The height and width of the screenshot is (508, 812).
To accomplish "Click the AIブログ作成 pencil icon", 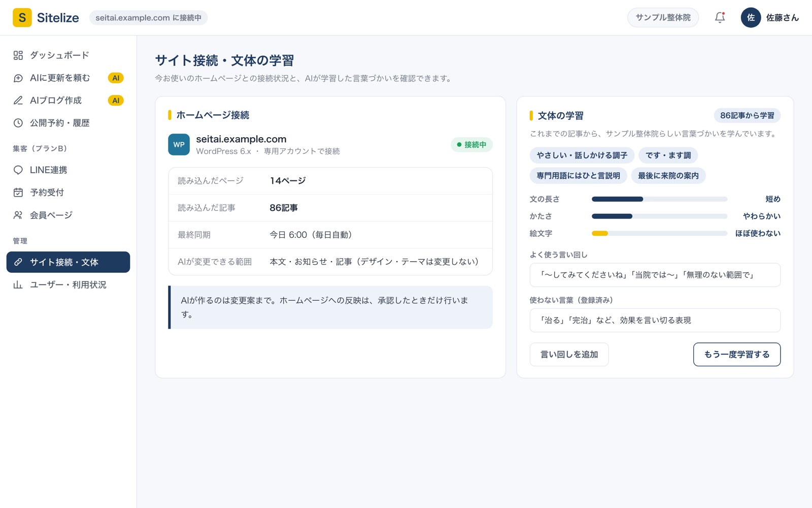I will pos(18,101).
